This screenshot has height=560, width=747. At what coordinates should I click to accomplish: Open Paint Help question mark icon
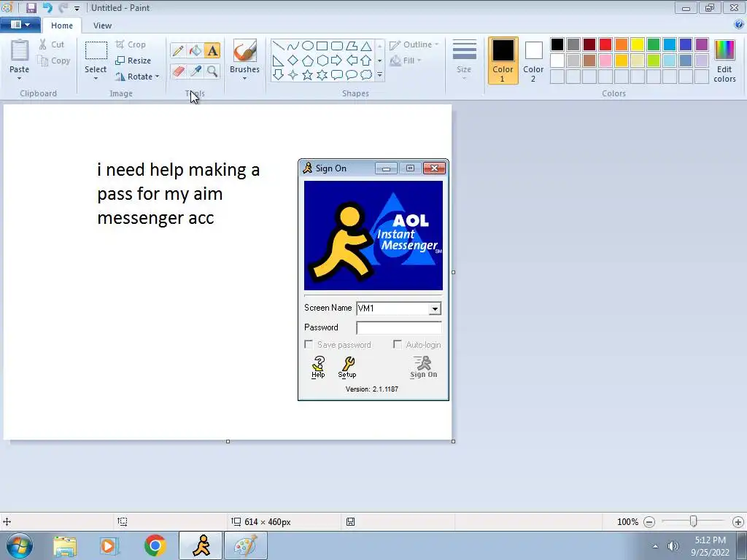[x=738, y=24]
